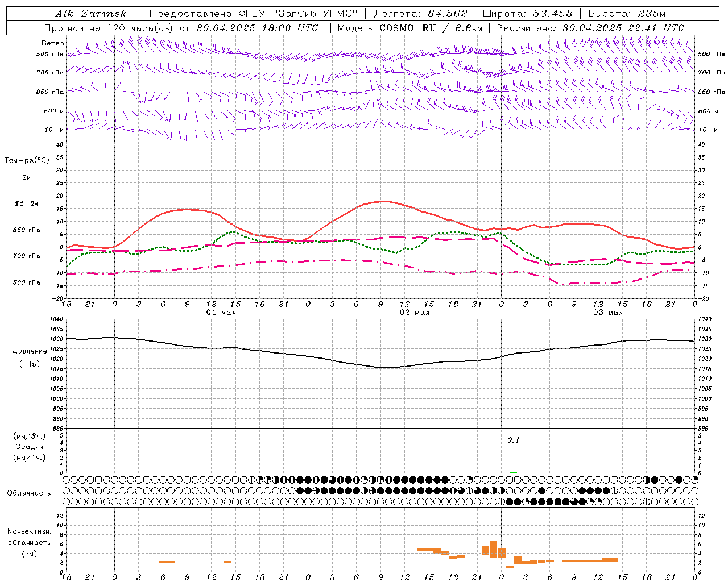Click the 2м legend entry
Image resolution: width=728 pixels, height=582 pixels.
(x=27, y=178)
